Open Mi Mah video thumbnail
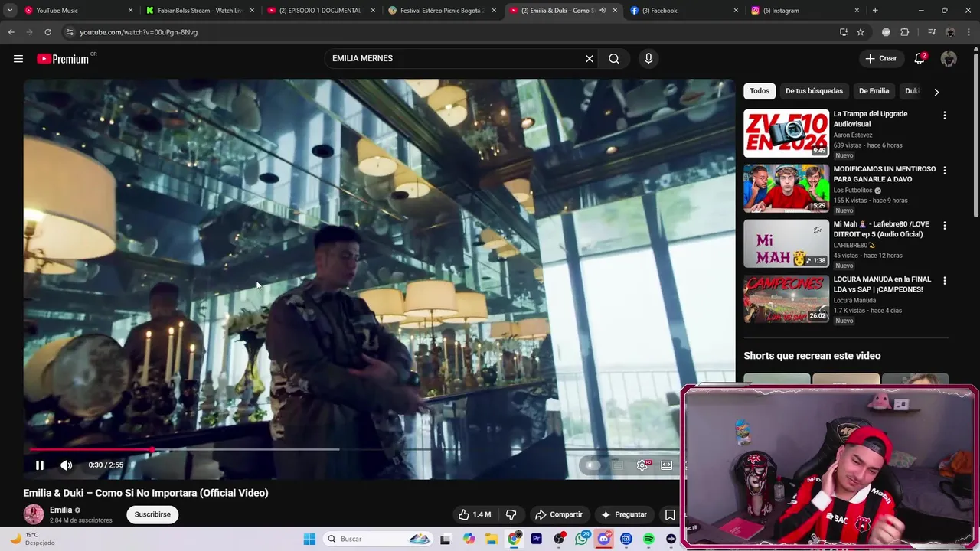This screenshot has width=980, height=551. click(786, 243)
